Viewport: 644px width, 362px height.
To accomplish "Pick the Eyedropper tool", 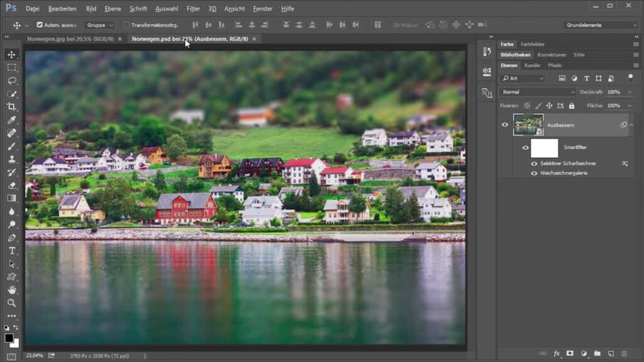I will [11, 120].
